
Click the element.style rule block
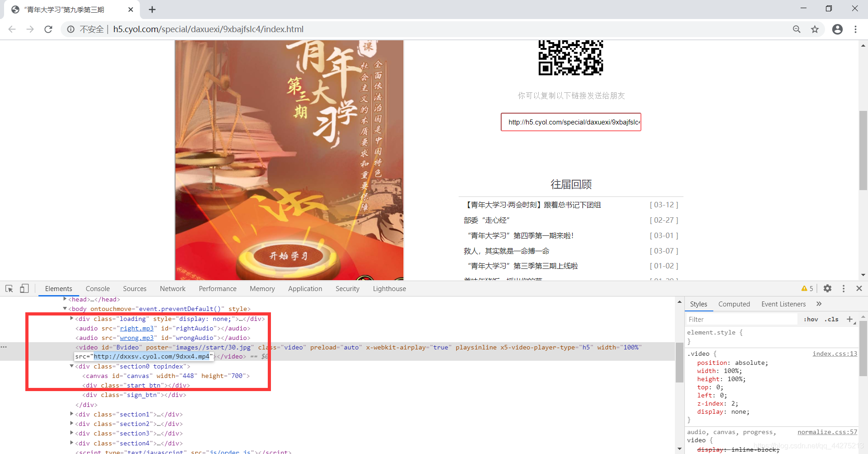(x=772, y=337)
